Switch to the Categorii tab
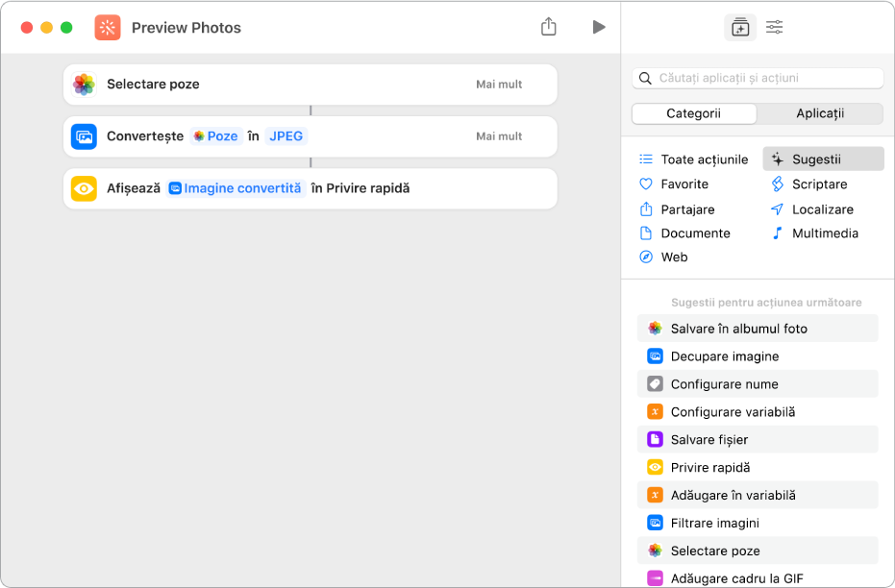This screenshot has height=588, width=895. tap(693, 113)
